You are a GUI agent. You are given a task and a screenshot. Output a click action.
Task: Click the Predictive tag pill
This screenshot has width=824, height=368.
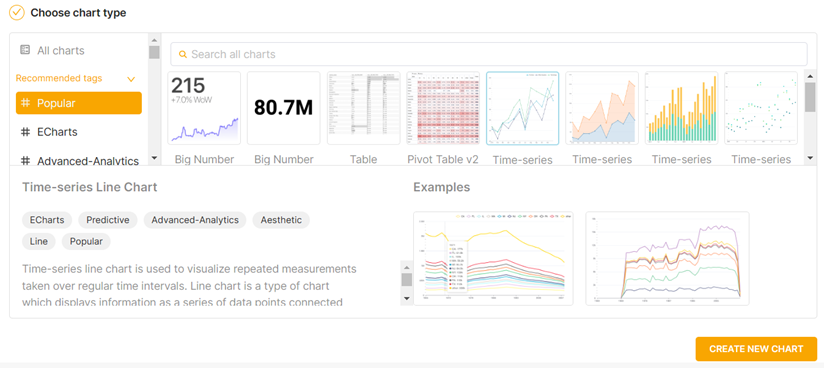108,220
